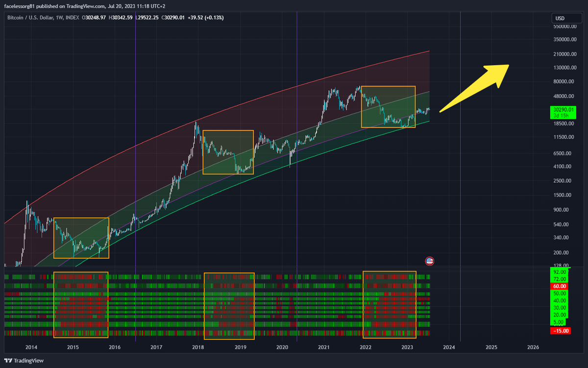Click the 130000.00 price scale label

click(564, 68)
